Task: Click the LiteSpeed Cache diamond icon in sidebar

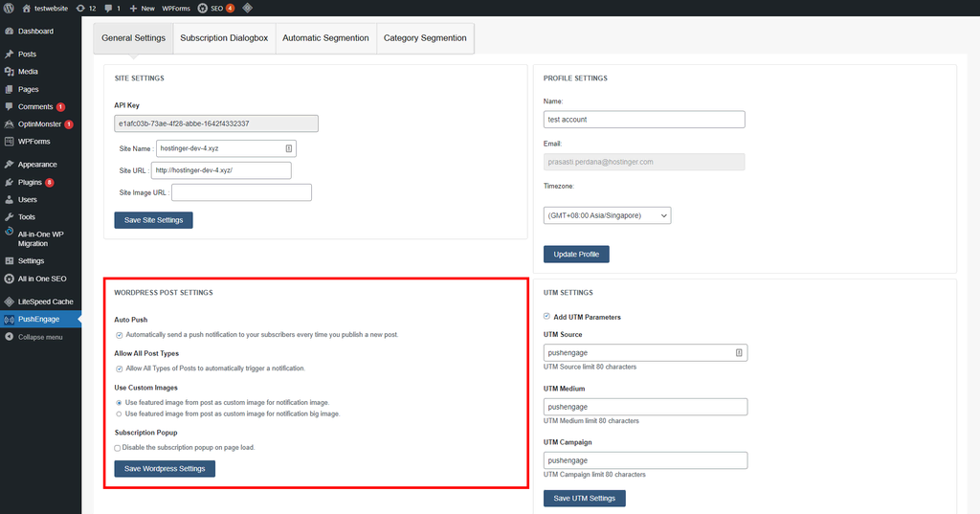Action: pos(9,302)
